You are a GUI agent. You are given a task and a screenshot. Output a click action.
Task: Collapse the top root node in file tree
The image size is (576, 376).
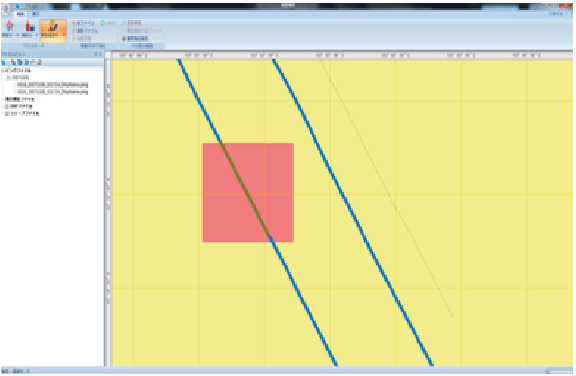tap(3, 70)
